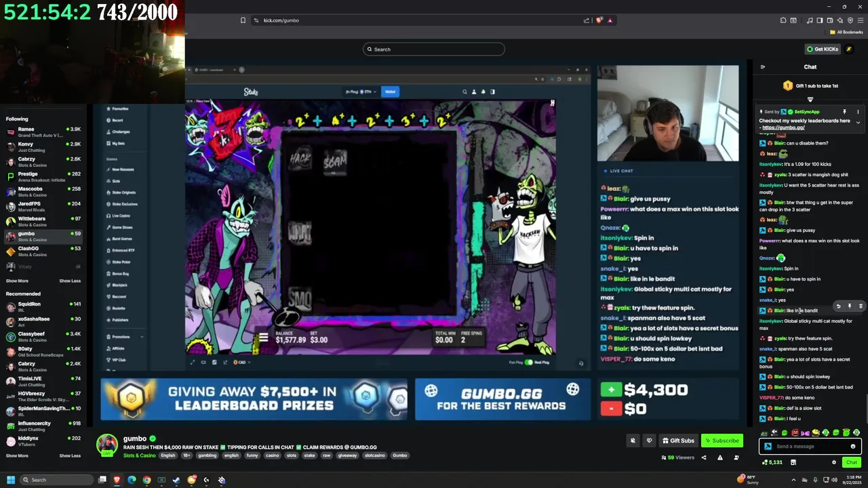Open Slots & Casino category link

tap(139, 455)
